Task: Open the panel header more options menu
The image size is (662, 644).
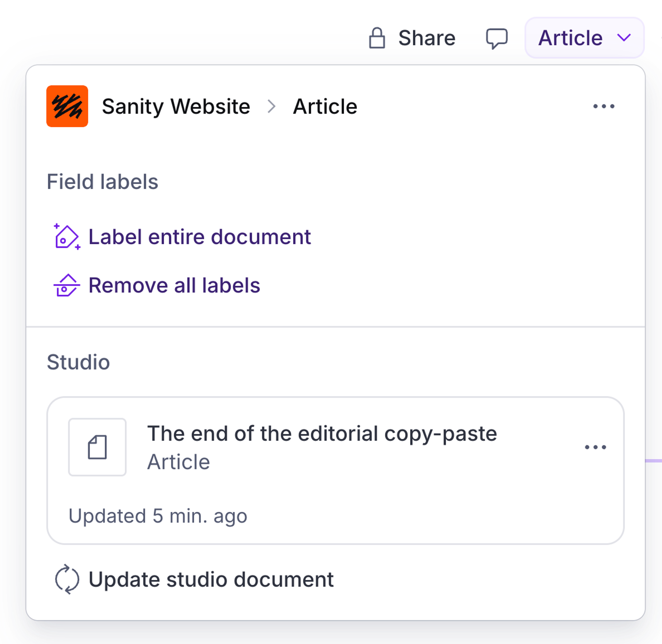Action: tap(604, 106)
